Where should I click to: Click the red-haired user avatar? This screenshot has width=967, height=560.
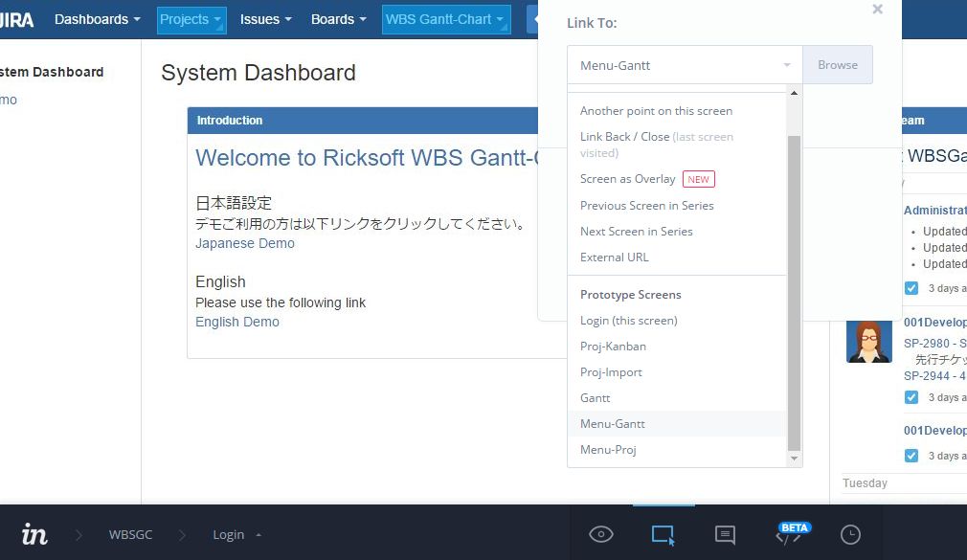coord(869,342)
